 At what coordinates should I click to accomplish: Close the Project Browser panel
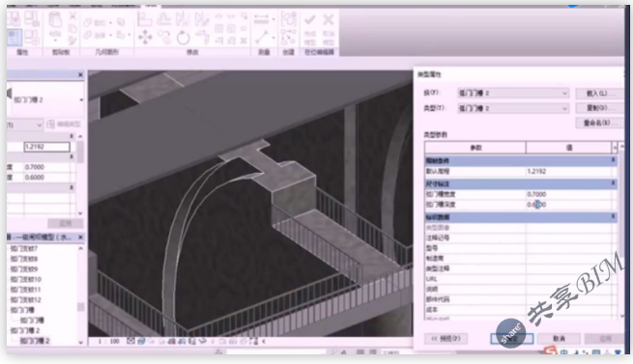coord(80,238)
